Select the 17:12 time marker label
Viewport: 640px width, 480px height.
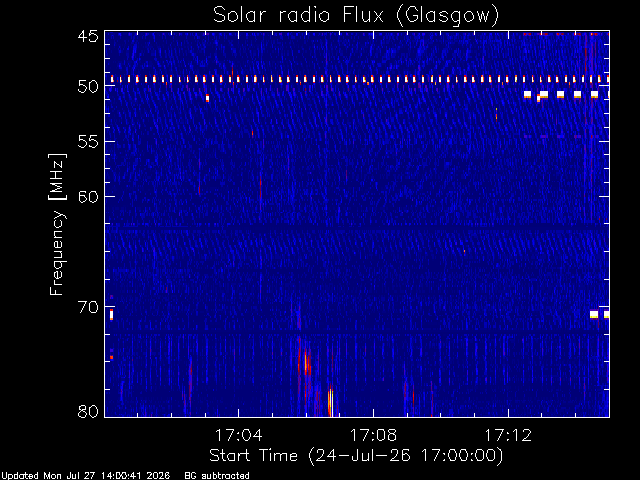pyautogui.click(x=508, y=435)
